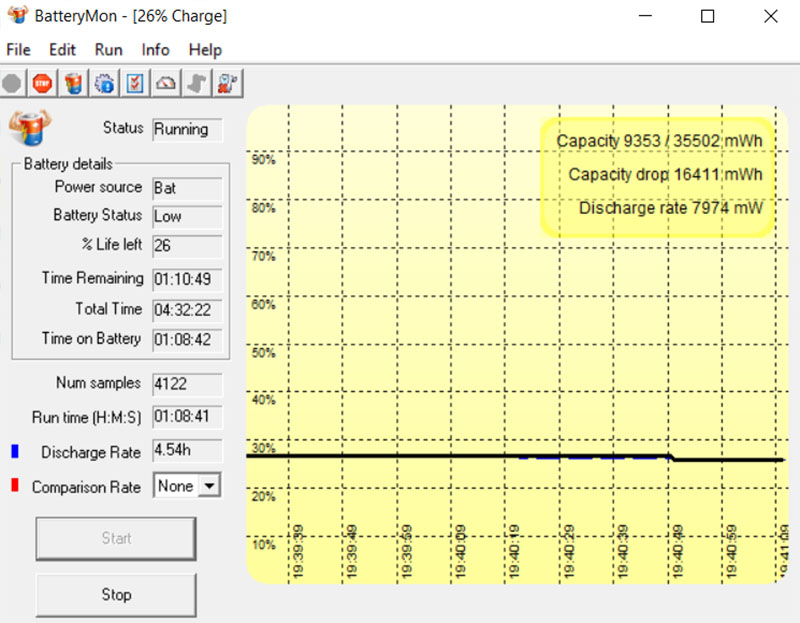Click the blue Discharge Rate color marker
Viewport: 800px width, 623px height.
14,452
